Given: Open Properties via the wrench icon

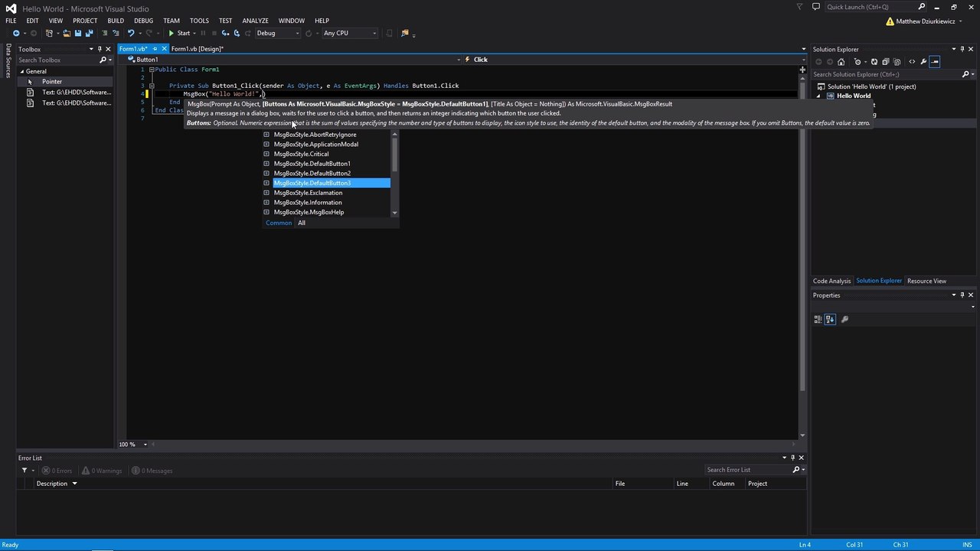Looking at the screenshot, I should coord(923,62).
